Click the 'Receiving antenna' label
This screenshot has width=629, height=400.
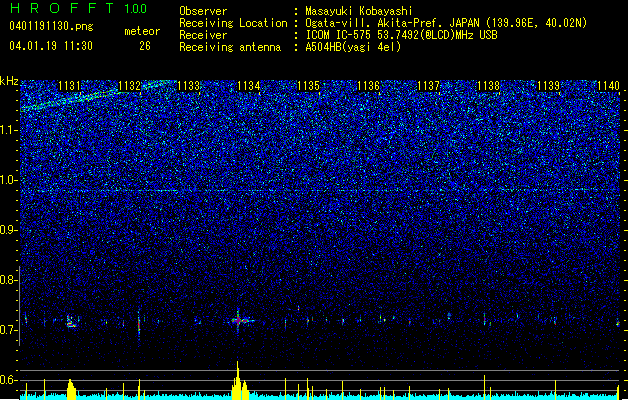point(230,47)
